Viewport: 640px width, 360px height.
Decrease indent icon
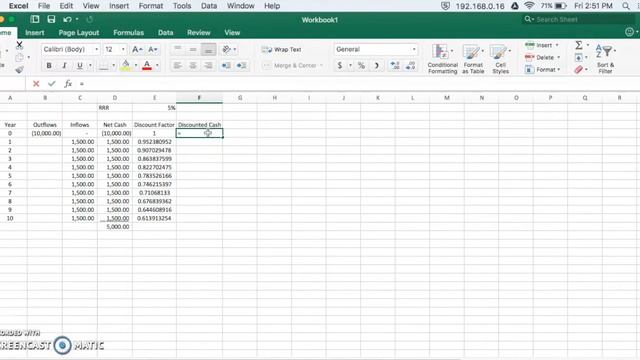pyautogui.click(x=226, y=65)
